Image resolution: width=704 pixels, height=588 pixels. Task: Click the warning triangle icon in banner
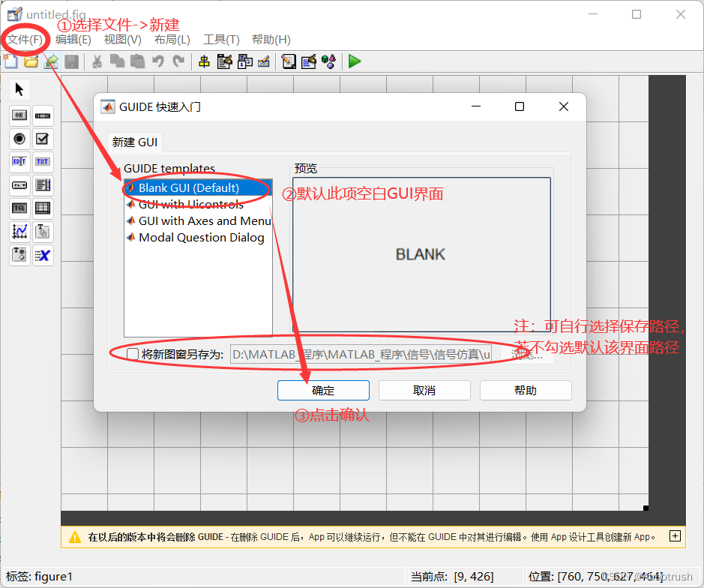point(75,537)
